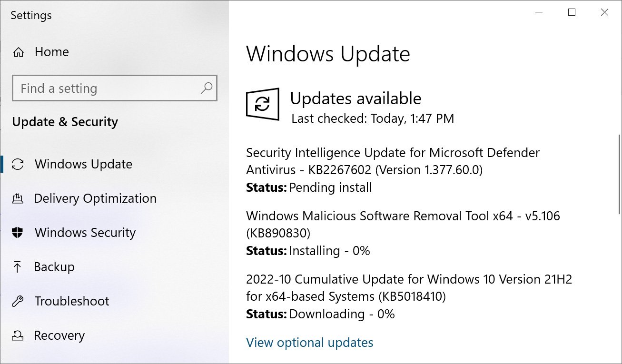Maximize the Settings window
This screenshot has width=622, height=364.
[x=572, y=13]
